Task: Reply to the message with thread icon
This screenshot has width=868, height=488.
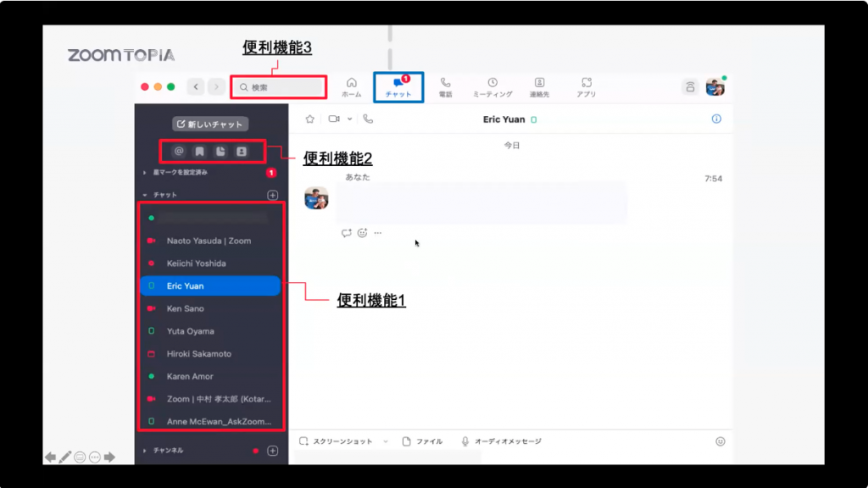Action: pos(347,233)
